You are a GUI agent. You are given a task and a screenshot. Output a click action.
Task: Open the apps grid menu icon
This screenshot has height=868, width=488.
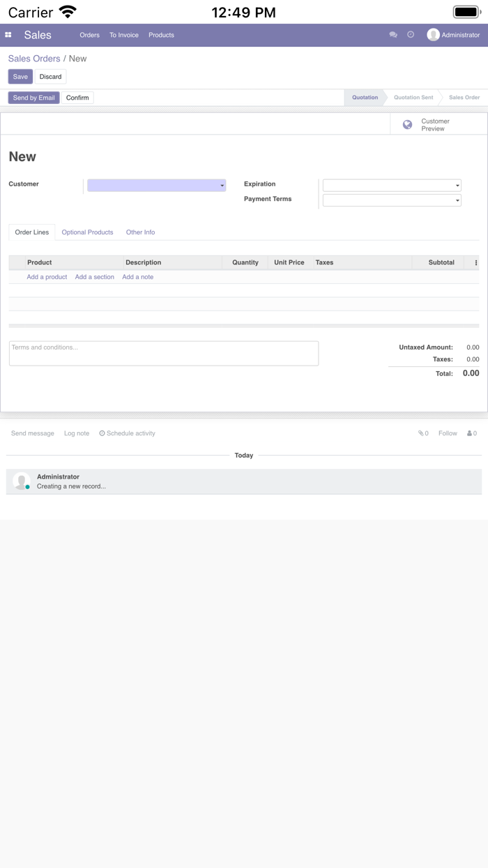pyautogui.click(x=8, y=35)
